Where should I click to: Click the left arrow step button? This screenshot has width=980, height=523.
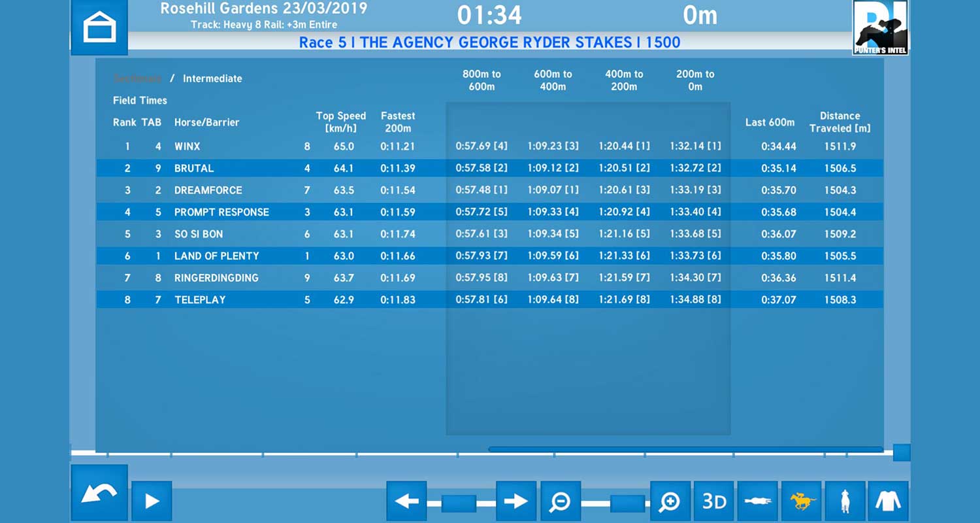pos(406,501)
